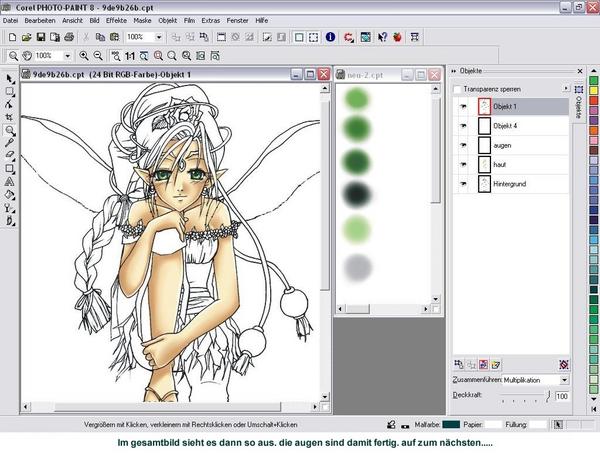Open the Zusammenführen Multiplikation dropdown

coord(564,380)
